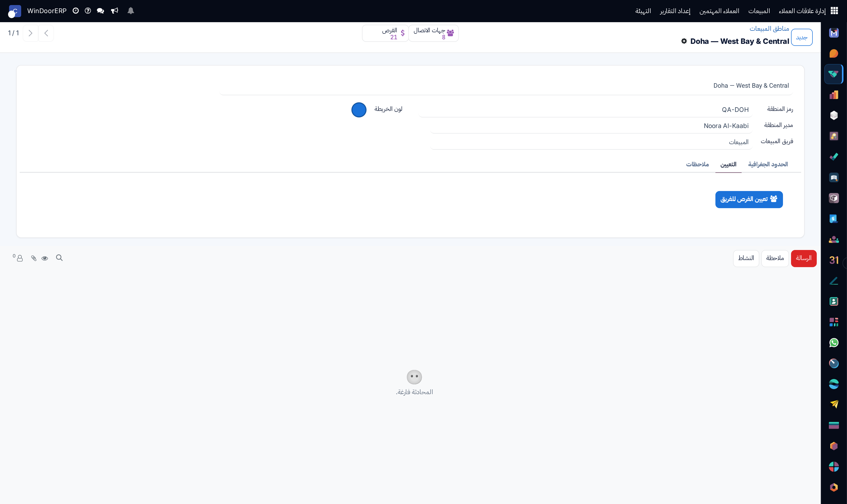847x504 pixels.
Task: Open the إعداد التقارير menu
Action: (675, 11)
